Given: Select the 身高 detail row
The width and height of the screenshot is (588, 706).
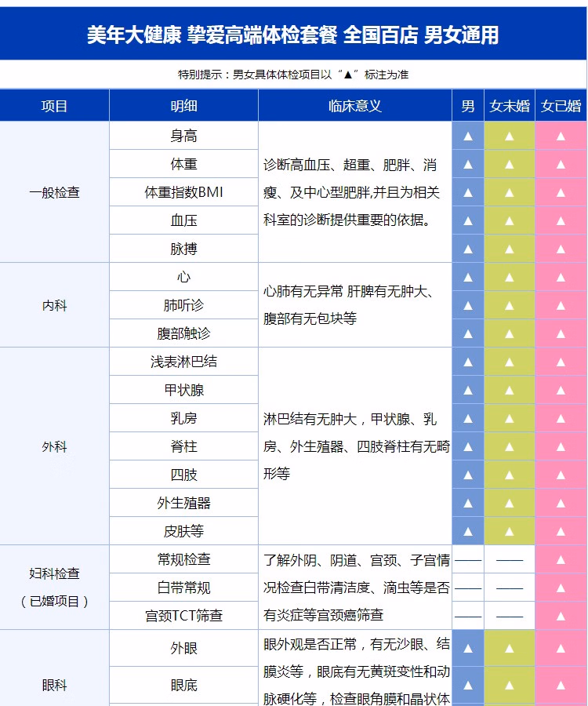Looking at the screenshot, I should pyautogui.click(x=183, y=136).
